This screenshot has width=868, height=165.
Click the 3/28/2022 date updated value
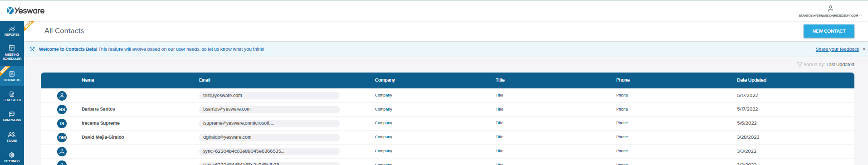tap(748, 137)
